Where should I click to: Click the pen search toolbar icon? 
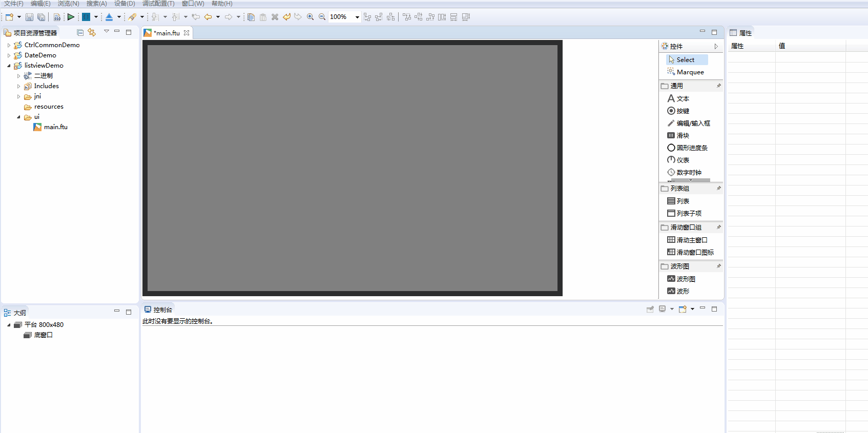tap(132, 17)
